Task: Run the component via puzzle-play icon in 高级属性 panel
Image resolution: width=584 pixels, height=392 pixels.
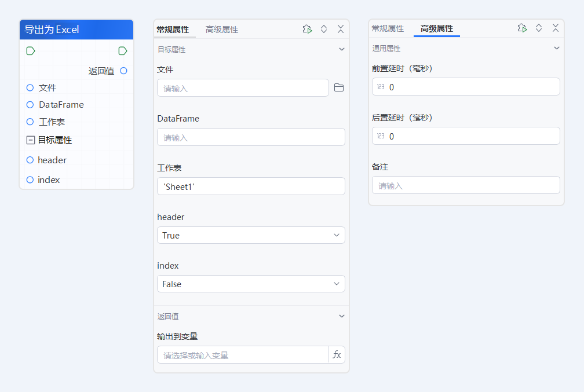Action: tap(522, 27)
